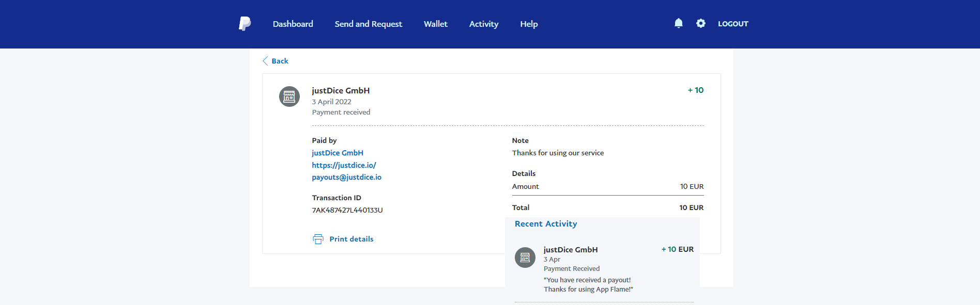Click Print details link
Viewport: 980px width, 305px height.
pyautogui.click(x=351, y=239)
